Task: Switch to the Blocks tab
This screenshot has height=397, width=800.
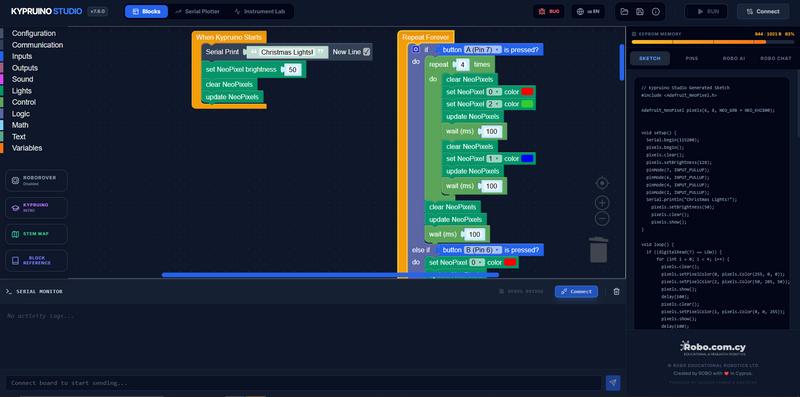Action: (x=146, y=11)
